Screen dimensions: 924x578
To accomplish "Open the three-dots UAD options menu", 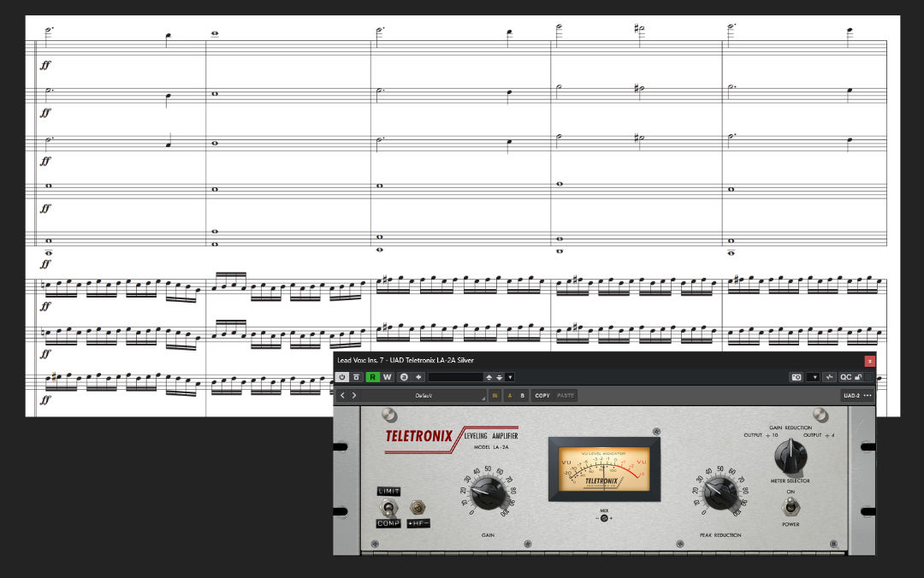I will [x=868, y=395].
